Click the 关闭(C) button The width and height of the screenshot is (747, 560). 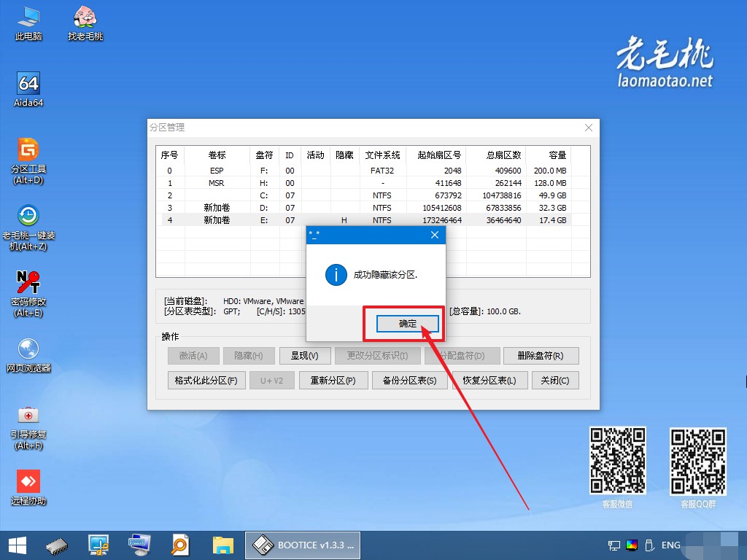[555, 381]
